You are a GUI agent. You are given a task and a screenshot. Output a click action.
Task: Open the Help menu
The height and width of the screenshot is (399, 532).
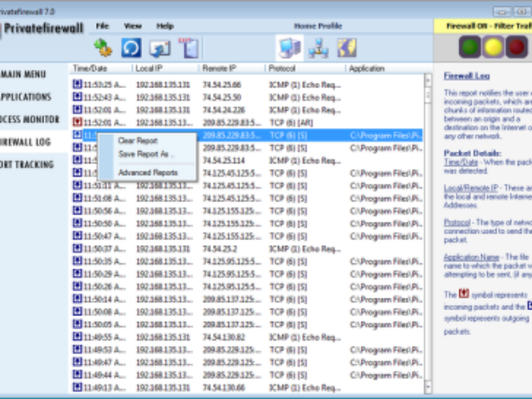click(165, 26)
